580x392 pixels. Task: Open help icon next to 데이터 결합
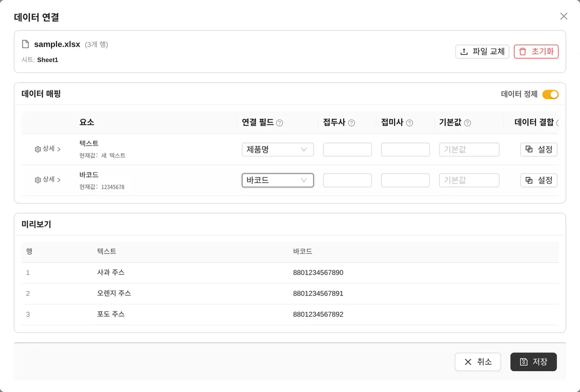click(558, 123)
